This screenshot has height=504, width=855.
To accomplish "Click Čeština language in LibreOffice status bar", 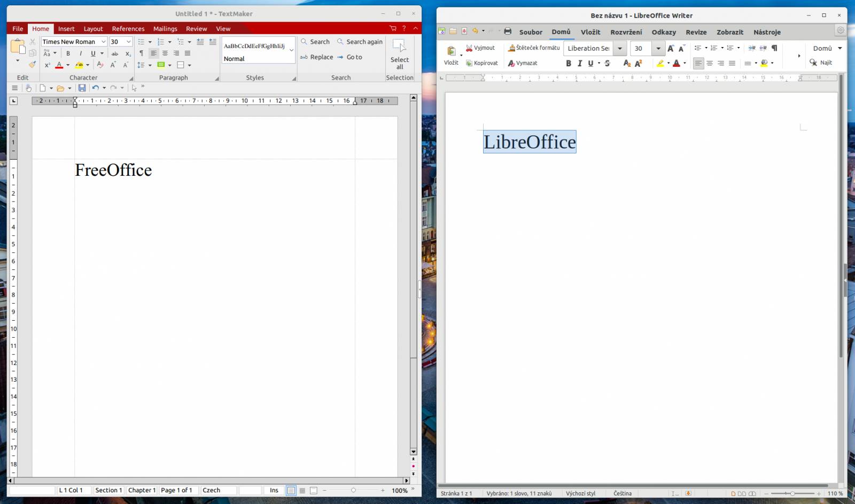I will pos(623,493).
